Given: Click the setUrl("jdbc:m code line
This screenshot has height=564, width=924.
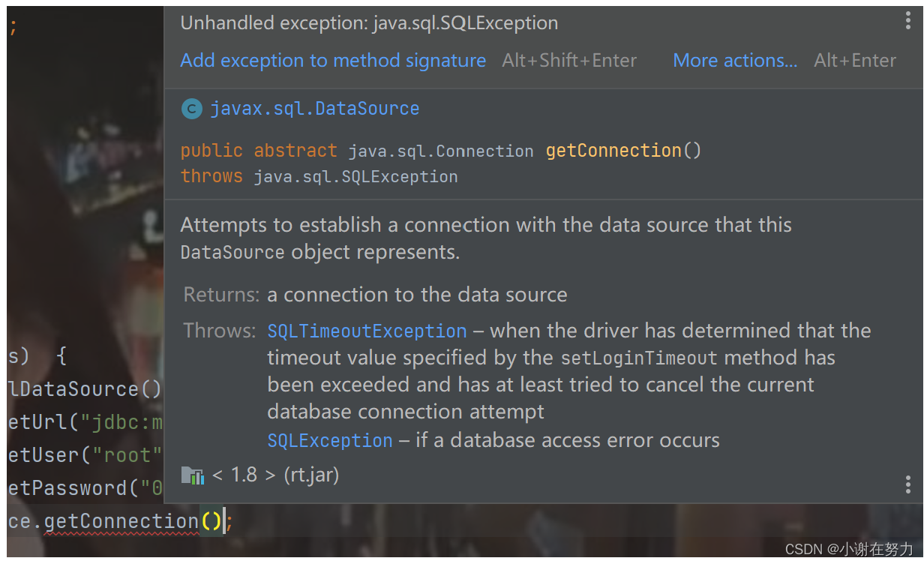Looking at the screenshot, I should point(85,422).
